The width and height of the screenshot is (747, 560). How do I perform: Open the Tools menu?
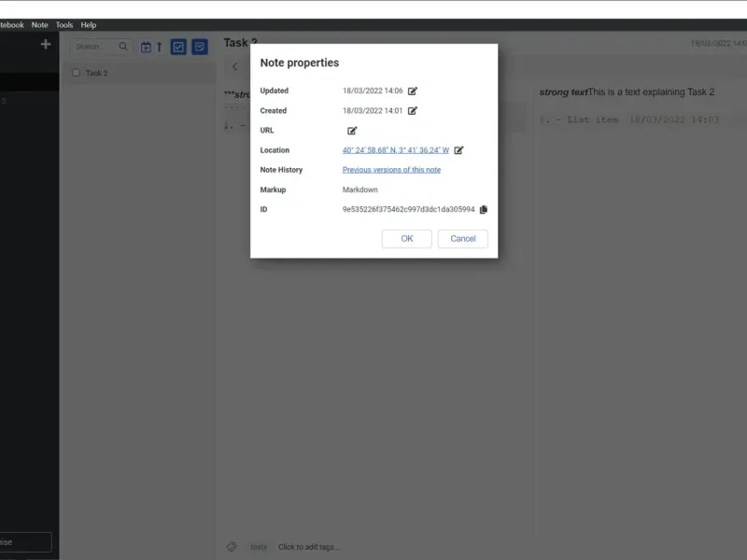64,25
